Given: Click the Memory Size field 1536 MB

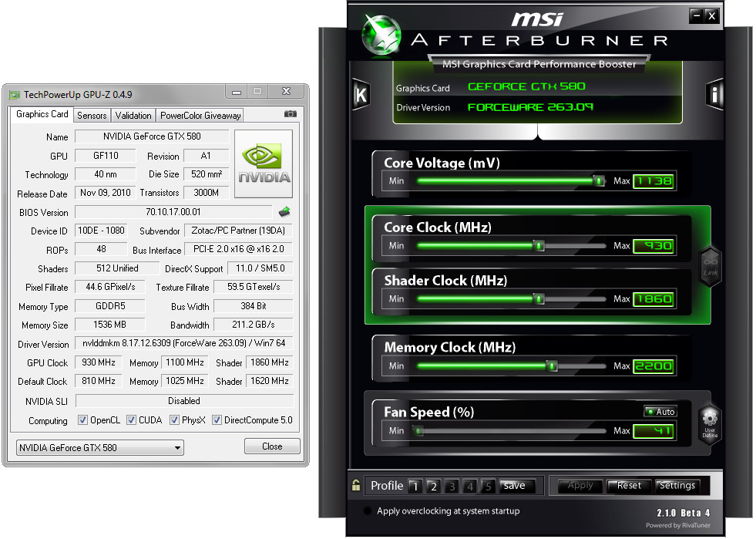Looking at the screenshot, I should point(110,325).
